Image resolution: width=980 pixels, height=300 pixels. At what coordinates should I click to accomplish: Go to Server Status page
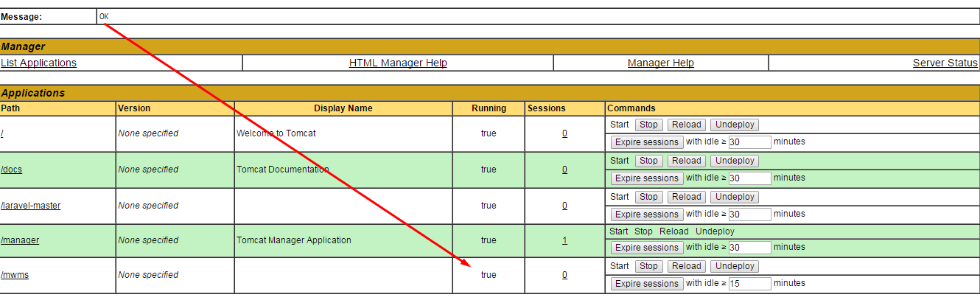[x=945, y=63]
